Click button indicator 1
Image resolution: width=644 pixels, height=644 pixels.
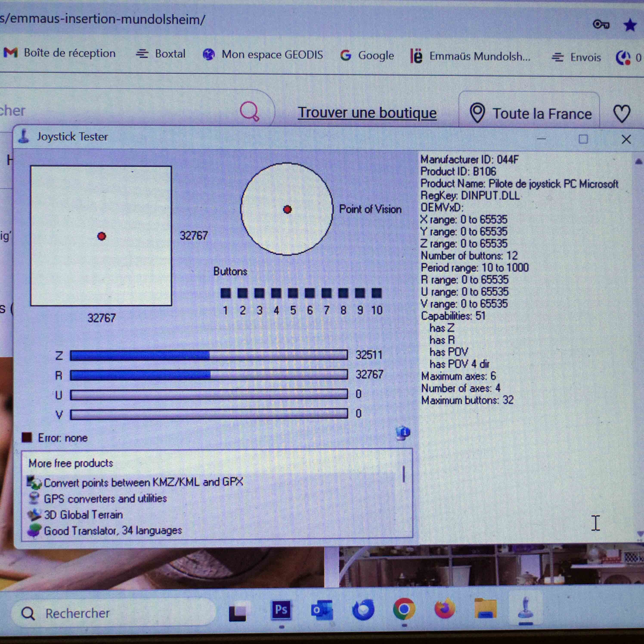(226, 293)
